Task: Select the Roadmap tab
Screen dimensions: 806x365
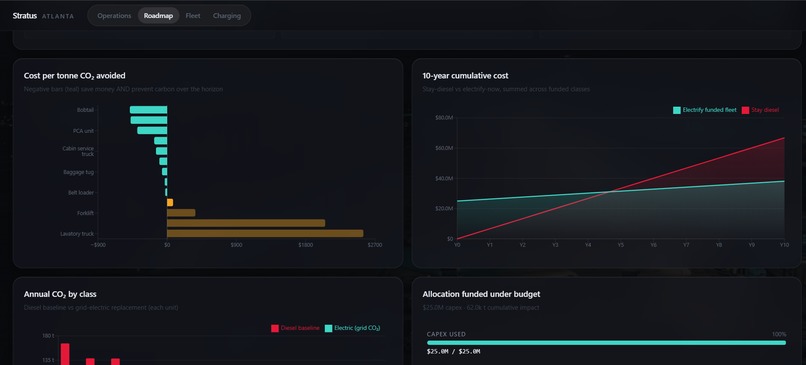Action: 158,16
